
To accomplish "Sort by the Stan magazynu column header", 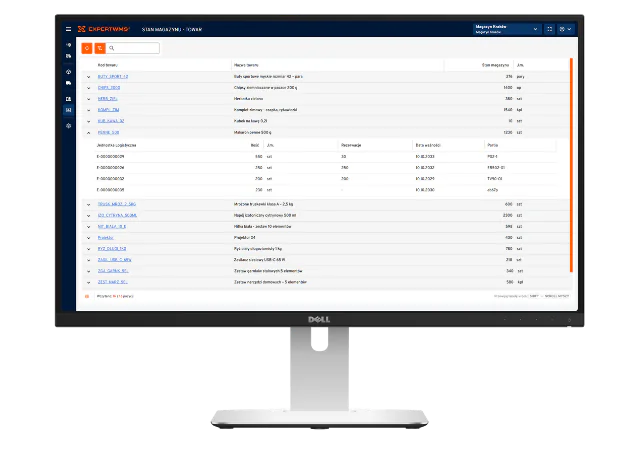I will tap(495, 65).
